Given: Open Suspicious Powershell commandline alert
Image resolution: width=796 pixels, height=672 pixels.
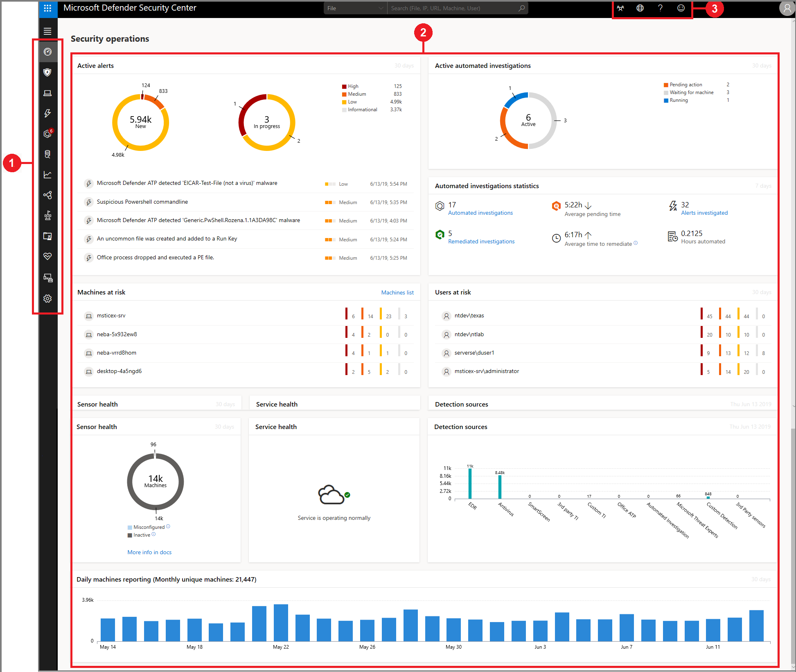Looking at the screenshot, I should coord(142,202).
